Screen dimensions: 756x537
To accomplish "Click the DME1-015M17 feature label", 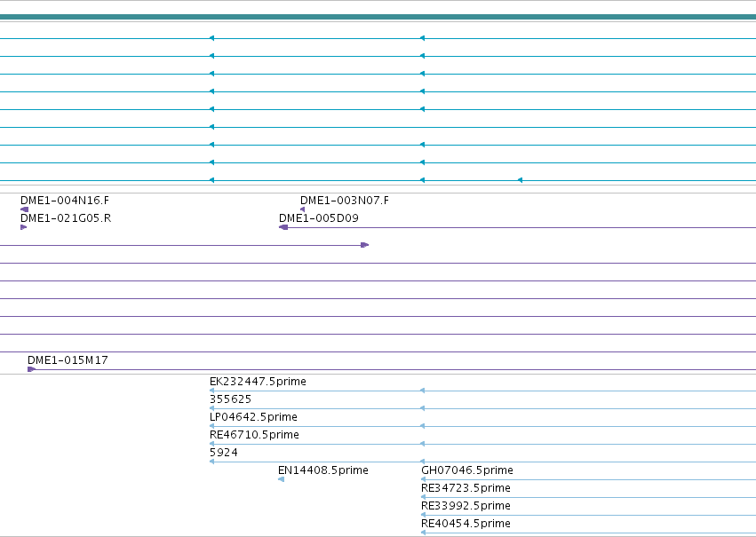I will point(68,360).
